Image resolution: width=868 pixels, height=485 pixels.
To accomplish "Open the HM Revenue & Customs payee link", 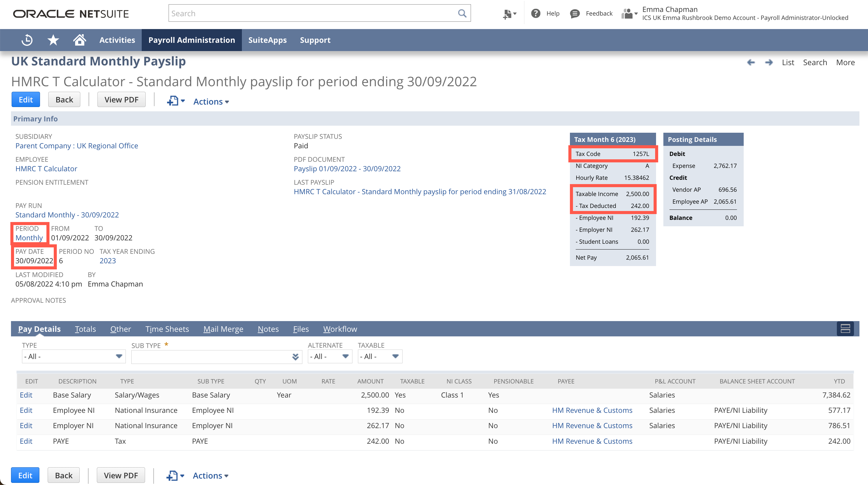I will [x=592, y=410].
